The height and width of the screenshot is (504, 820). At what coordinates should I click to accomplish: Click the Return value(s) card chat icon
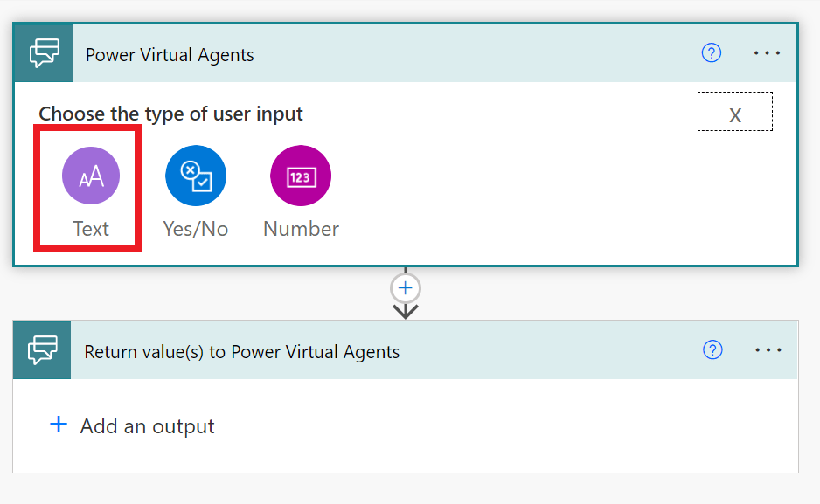tap(43, 350)
